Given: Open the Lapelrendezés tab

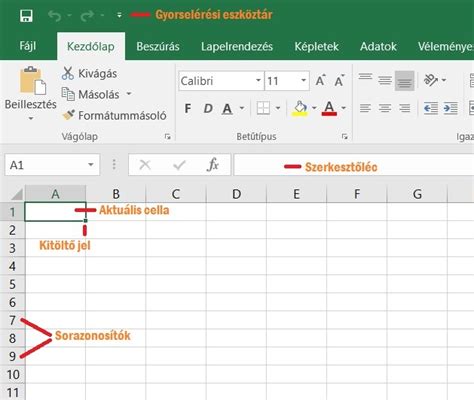Looking at the screenshot, I should 237,46.
